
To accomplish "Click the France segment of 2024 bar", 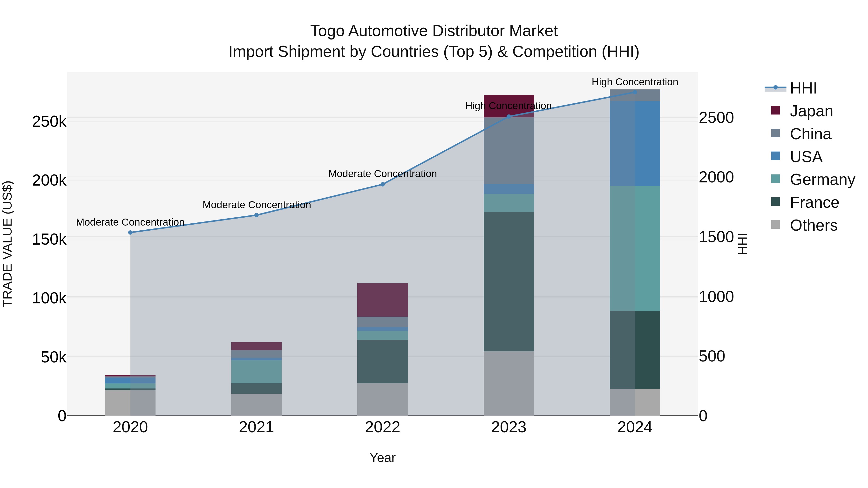I will pyautogui.click(x=635, y=350).
